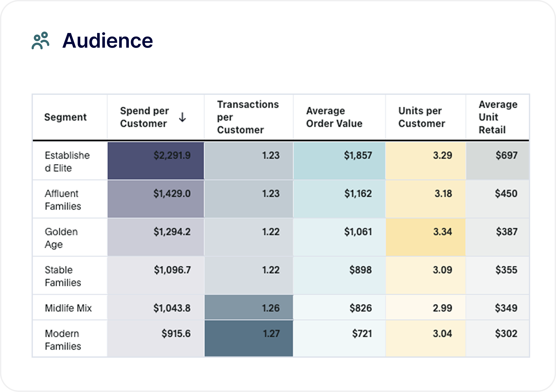Viewport: 556px width, 392px height.
Task: Click the Modern Families segment label
Action: (63, 340)
